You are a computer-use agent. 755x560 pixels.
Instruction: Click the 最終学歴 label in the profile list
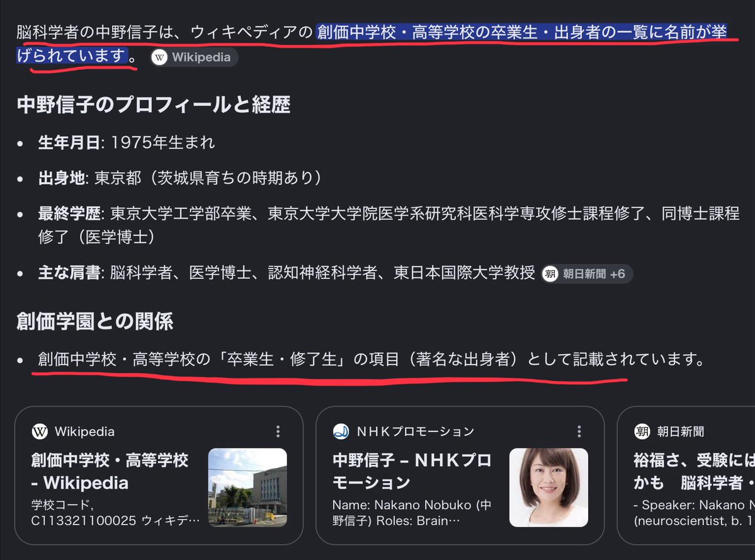69,214
